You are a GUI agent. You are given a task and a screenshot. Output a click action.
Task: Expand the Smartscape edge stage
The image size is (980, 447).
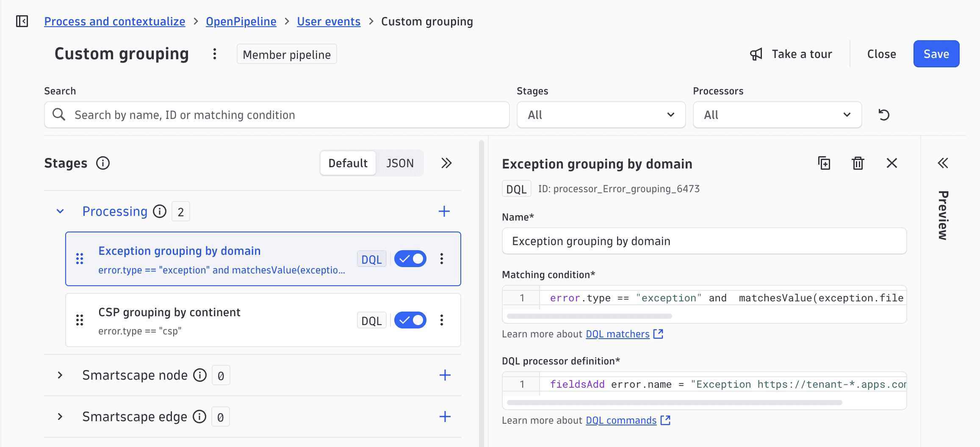click(x=60, y=417)
